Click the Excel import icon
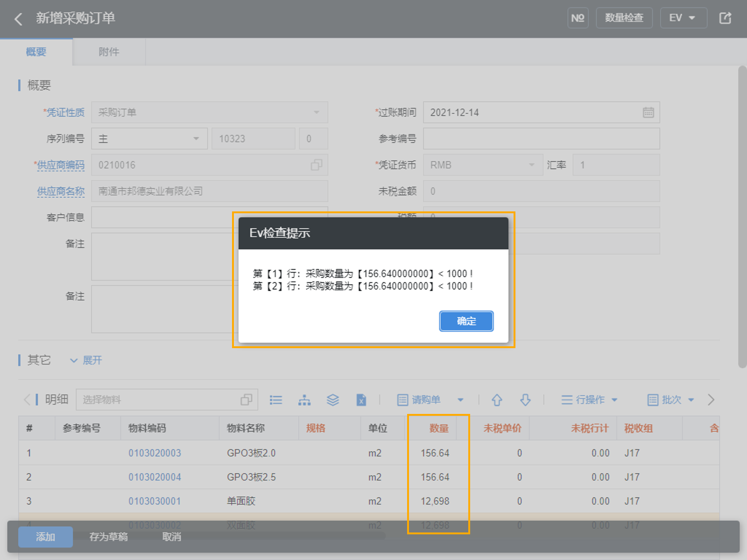This screenshot has height=560, width=747. click(x=361, y=400)
